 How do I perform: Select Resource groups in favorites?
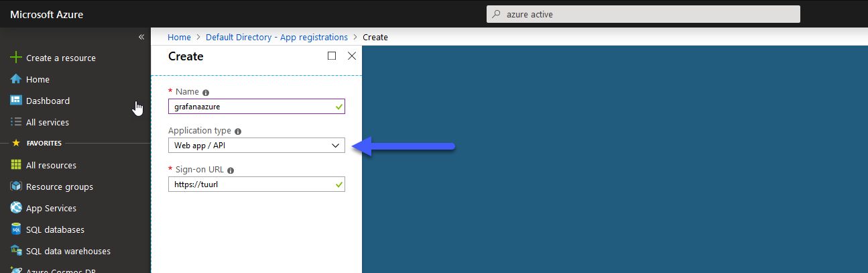pos(60,186)
